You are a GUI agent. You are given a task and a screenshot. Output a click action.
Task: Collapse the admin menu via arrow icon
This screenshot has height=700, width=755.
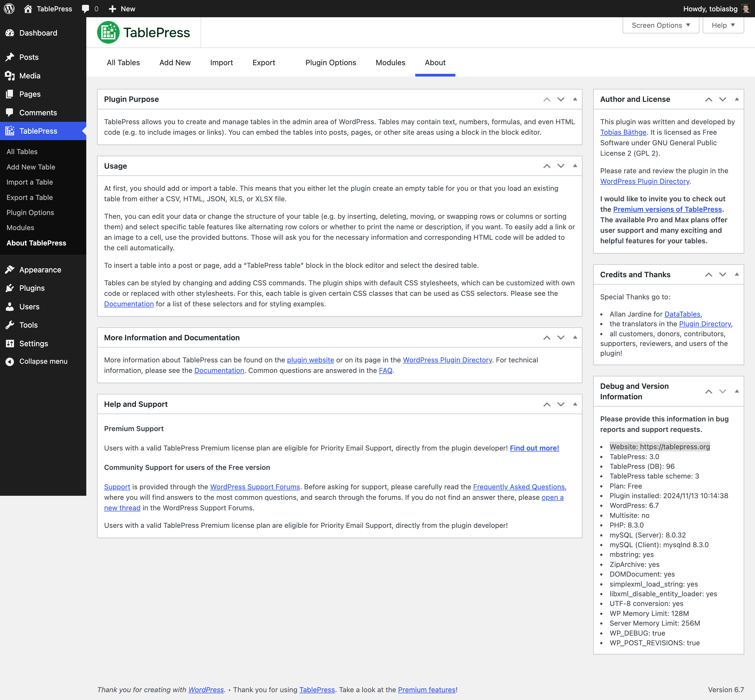coord(10,361)
